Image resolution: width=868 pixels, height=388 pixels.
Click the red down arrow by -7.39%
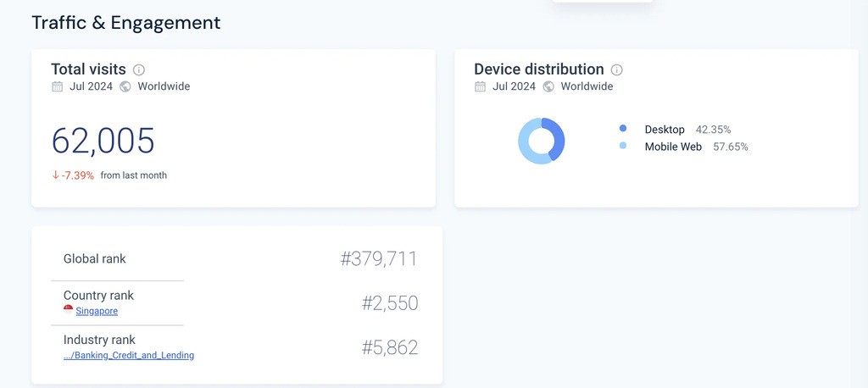pyautogui.click(x=56, y=175)
